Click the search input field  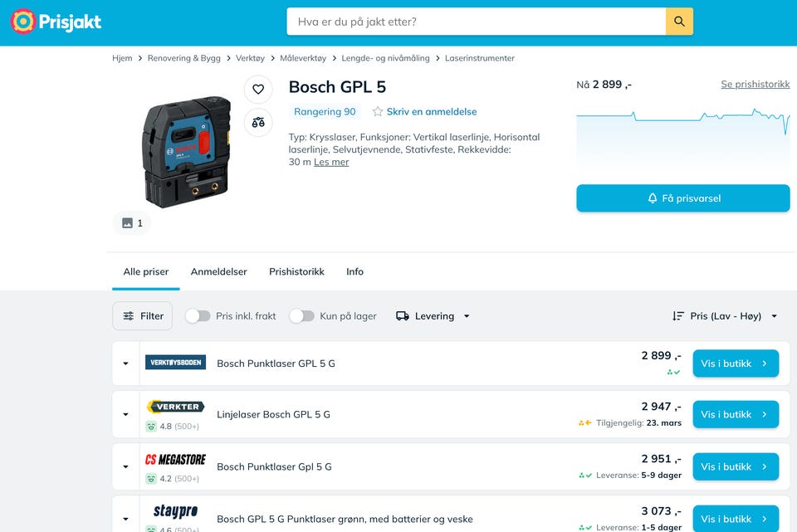pyautogui.click(x=477, y=22)
